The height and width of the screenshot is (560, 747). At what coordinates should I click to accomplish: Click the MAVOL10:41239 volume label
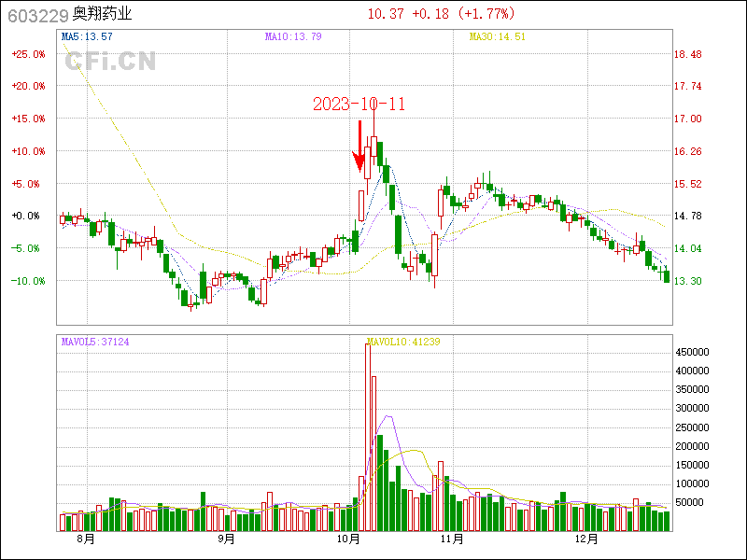pyautogui.click(x=403, y=342)
